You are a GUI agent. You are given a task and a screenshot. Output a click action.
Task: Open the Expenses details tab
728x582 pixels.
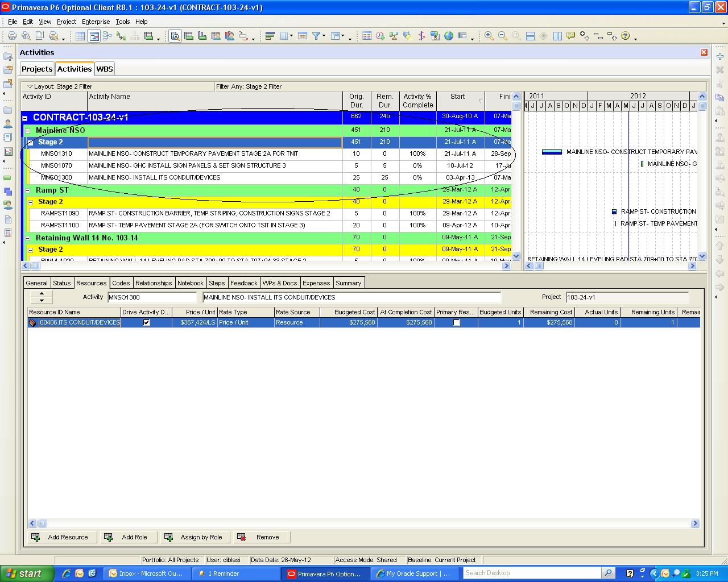[316, 283]
